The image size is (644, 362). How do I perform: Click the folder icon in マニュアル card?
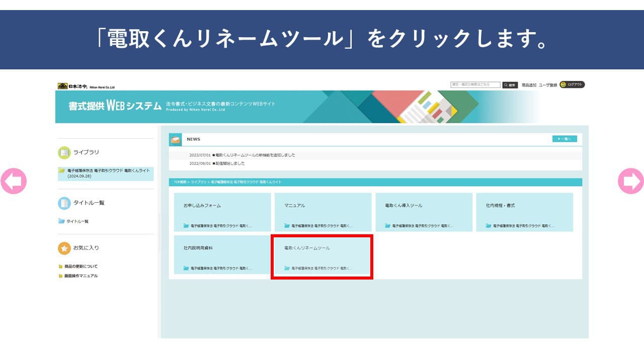coord(287,226)
